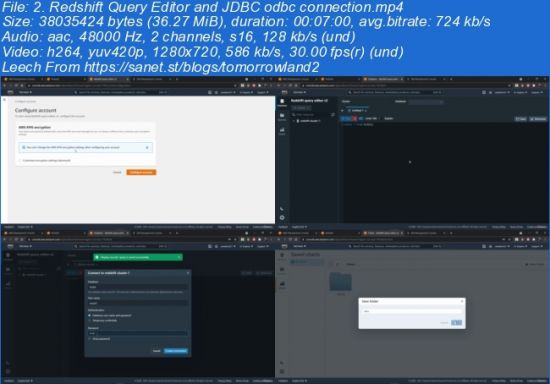Open Services menu in the empty query editor frame

click(300, 92)
